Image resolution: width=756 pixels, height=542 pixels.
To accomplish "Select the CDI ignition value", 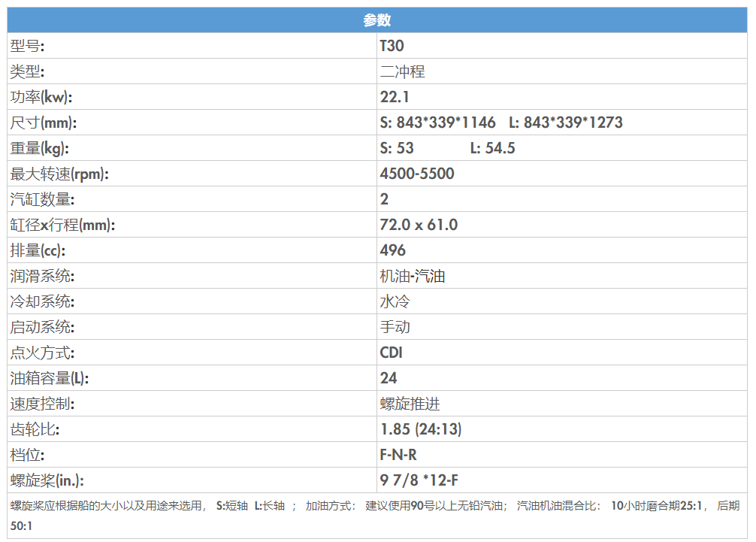I will pos(391,353).
